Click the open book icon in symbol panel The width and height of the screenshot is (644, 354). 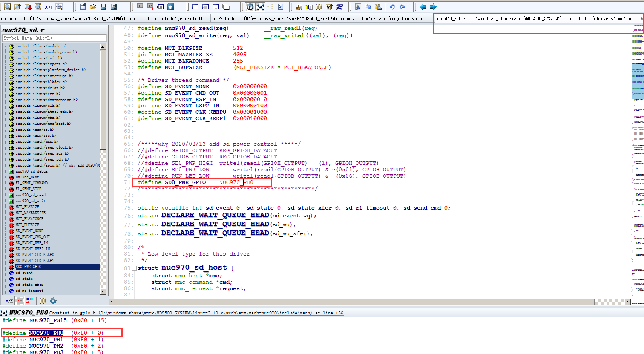[43, 301]
